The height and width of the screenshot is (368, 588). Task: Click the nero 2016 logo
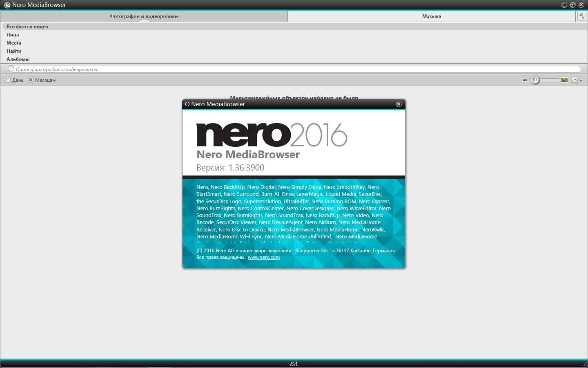(x=272, y=135)
